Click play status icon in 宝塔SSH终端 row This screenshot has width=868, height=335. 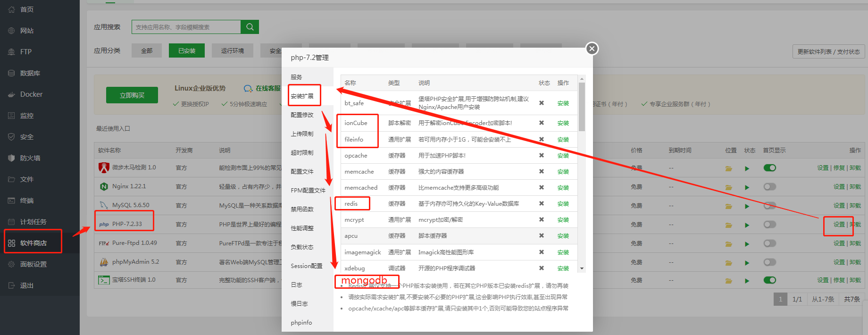point(747,281)
